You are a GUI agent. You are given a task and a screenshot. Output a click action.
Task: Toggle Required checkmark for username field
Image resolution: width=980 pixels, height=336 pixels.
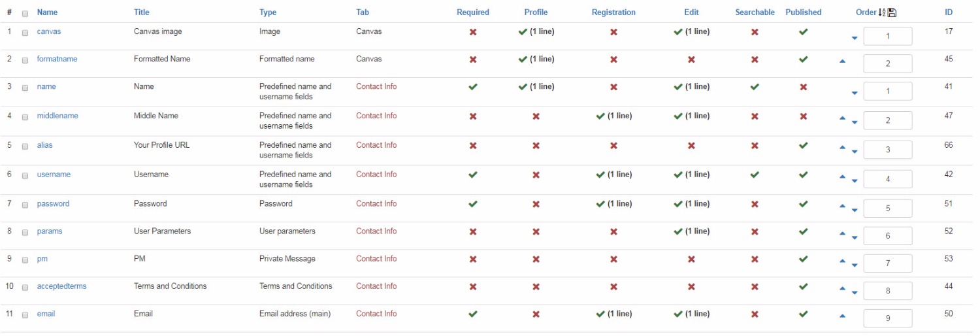click(473, 175)
